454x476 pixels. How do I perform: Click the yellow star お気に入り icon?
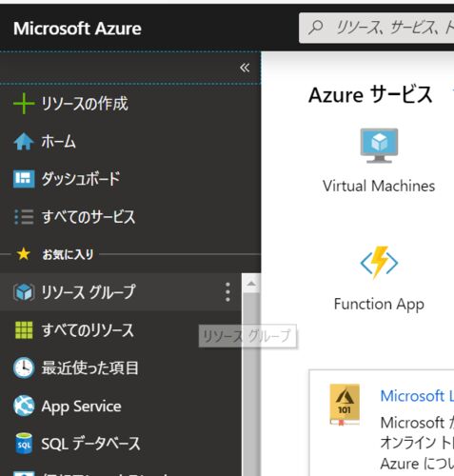coord(24,254)
